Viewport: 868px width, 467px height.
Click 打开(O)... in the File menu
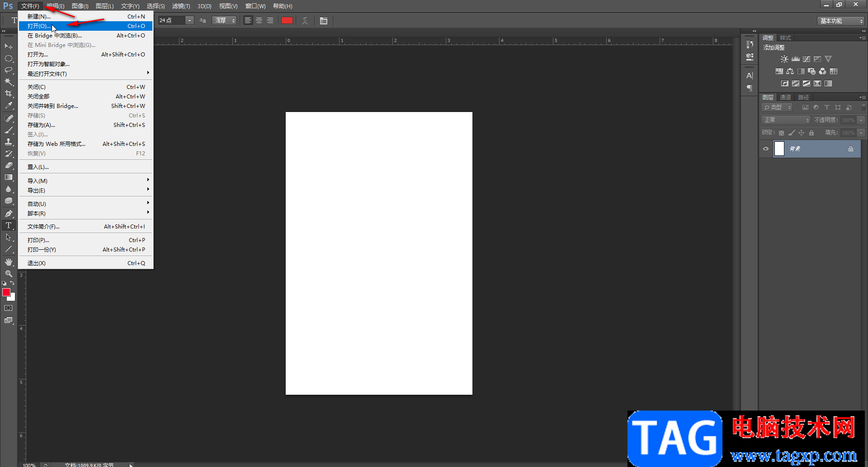[86, 26]
